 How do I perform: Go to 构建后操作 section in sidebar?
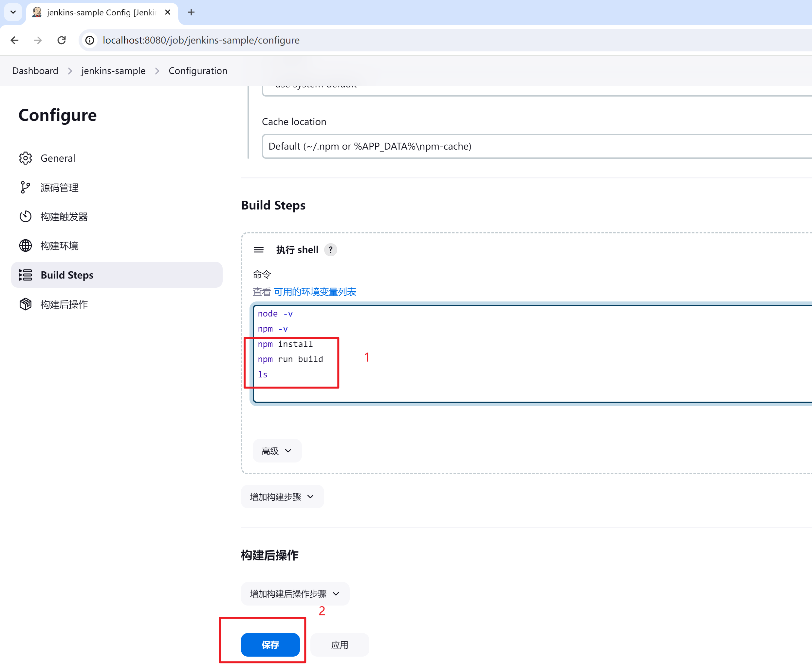(117, 304)
